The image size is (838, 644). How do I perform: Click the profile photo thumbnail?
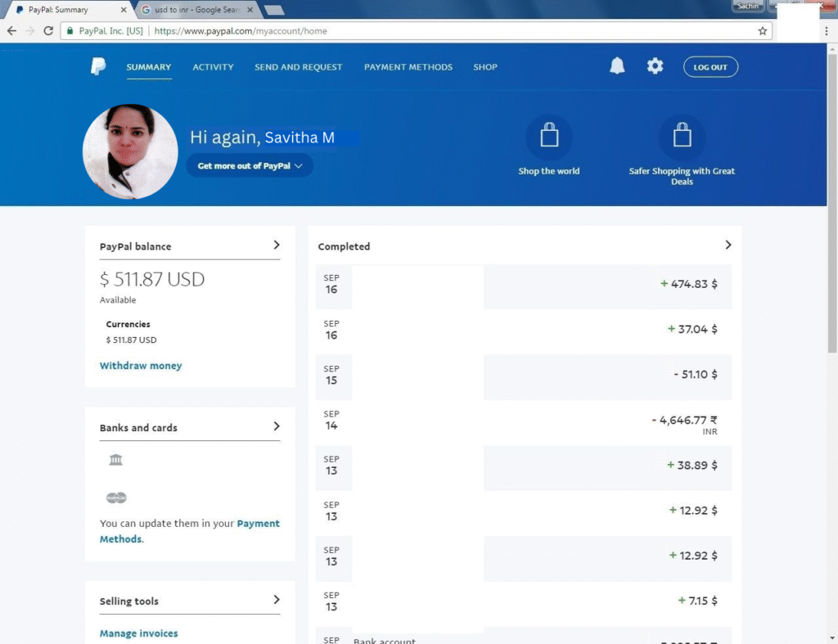[x=130, y=151]
